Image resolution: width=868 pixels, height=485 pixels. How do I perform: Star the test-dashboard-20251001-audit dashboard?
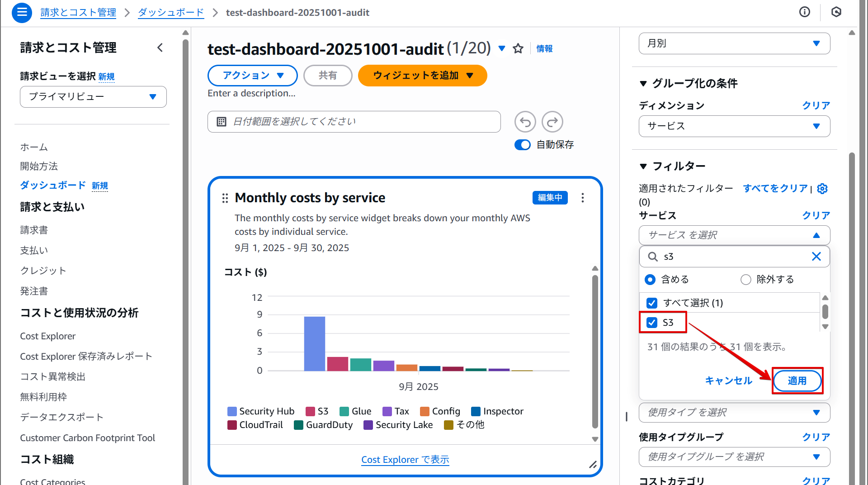click(518, 48)
